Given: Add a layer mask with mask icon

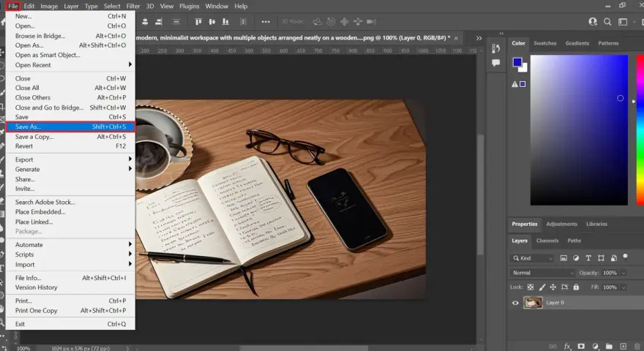Looking at the screenshot, I should [581, 347].
